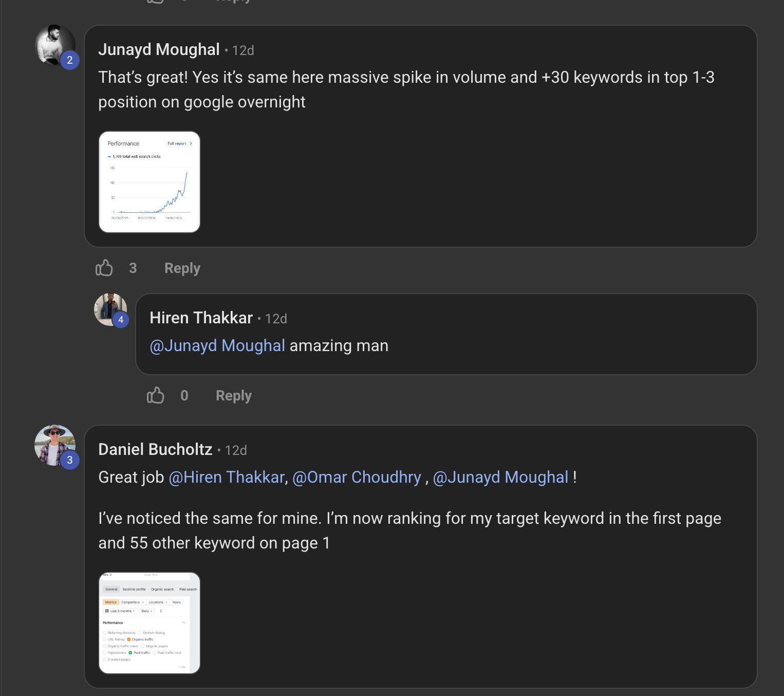This screenshot has height=696, width=784.
Task: Reply to Junayd Moughal's comment
Action: (182, 268)
